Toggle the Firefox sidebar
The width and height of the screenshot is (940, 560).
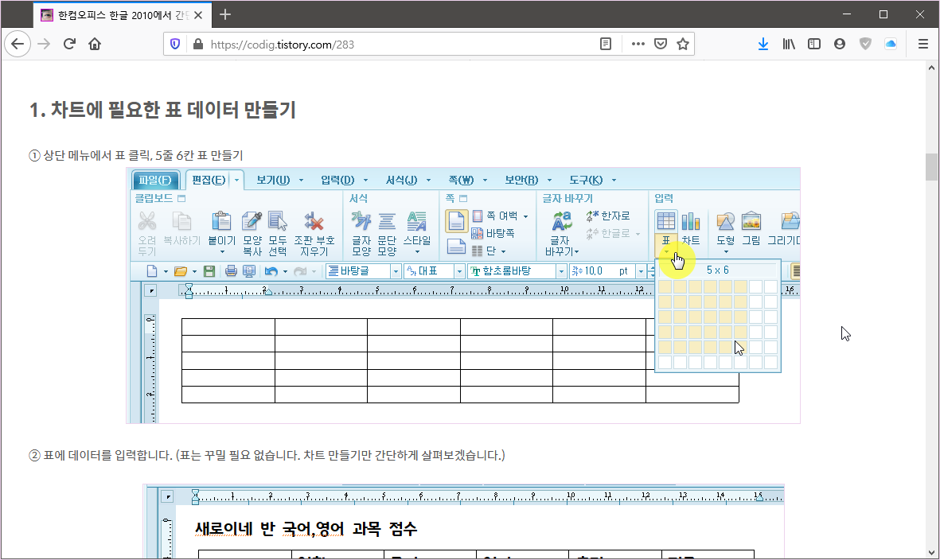click(x=814, y=44)
